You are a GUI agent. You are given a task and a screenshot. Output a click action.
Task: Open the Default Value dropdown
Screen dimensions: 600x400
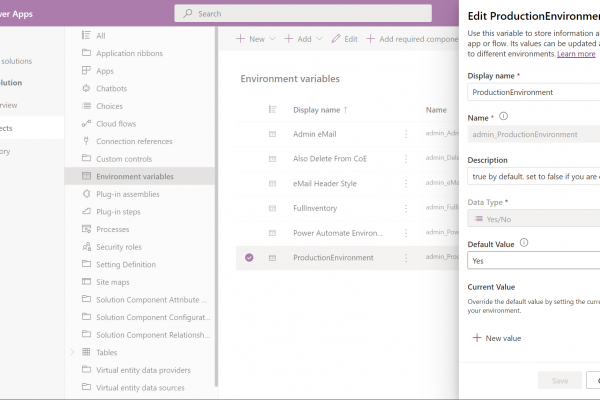click(x=533, y=261)
